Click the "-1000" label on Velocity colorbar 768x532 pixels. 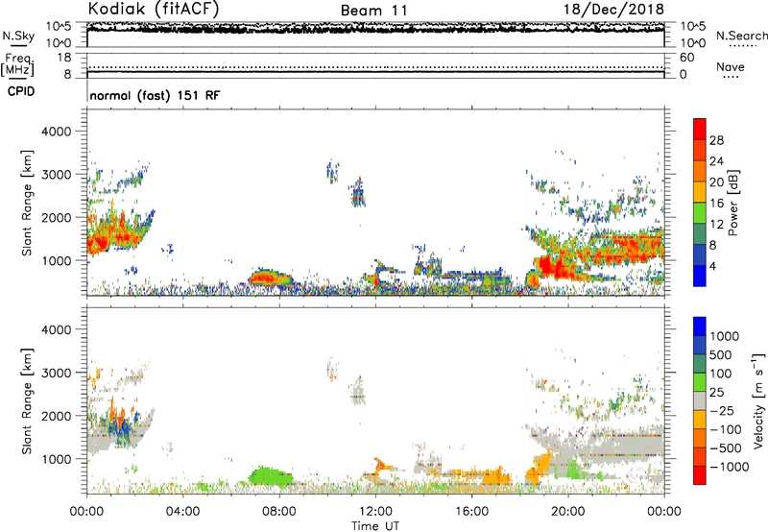tap(729, 467)
